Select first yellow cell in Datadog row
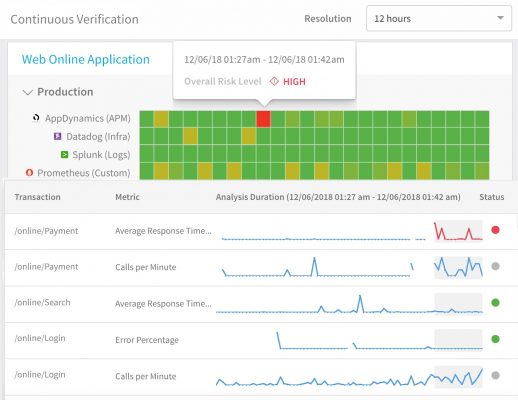Image resolution: width=518 pixels, height=400 pixels. pos(190,137)
